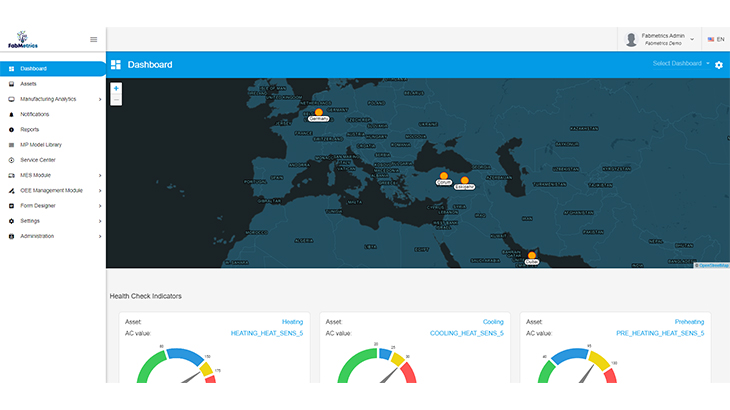The height and width of the screenshot is (410, 730).
Task: Open the Select Dashboard dropdown
Action: (681, 64)
